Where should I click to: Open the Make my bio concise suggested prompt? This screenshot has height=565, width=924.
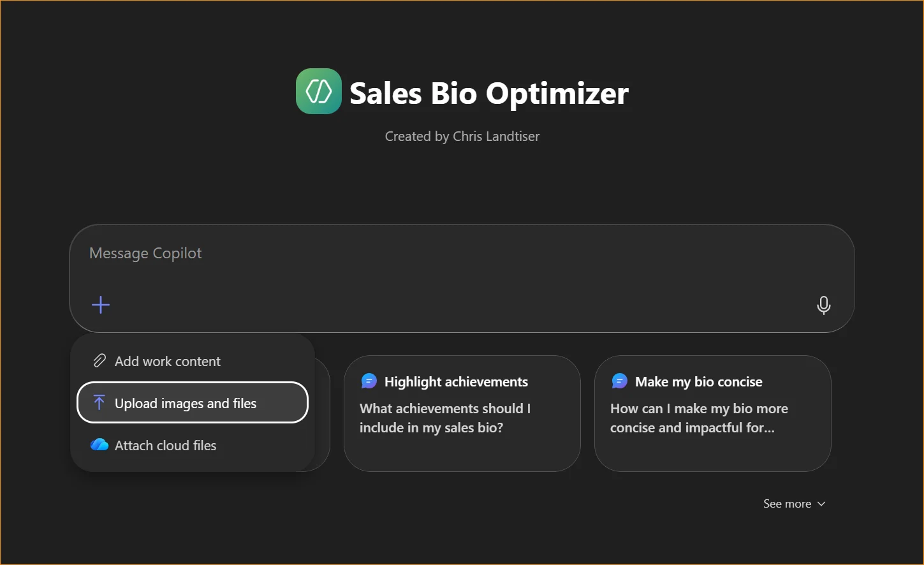712,413
